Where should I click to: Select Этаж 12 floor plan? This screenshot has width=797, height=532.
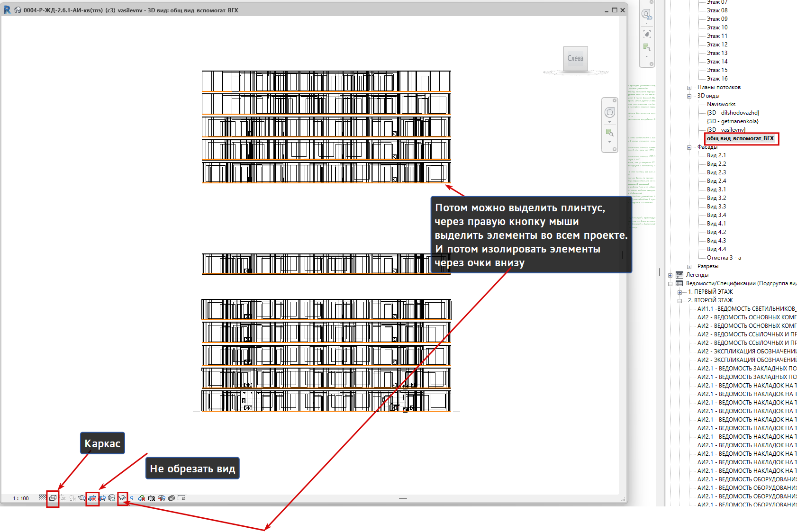[717, 45]
